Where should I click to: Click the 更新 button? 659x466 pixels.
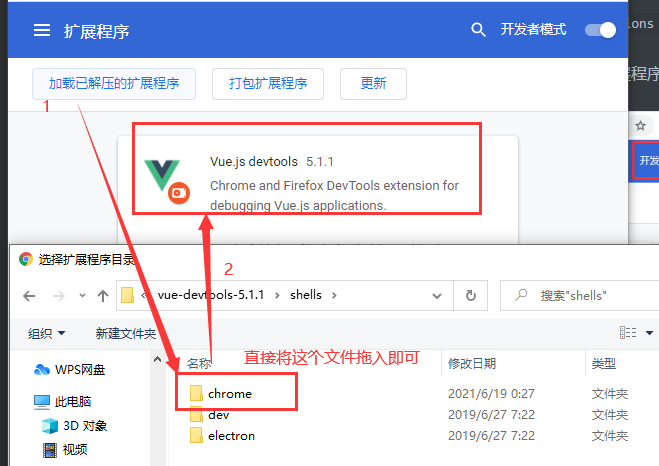pos(373,84)
